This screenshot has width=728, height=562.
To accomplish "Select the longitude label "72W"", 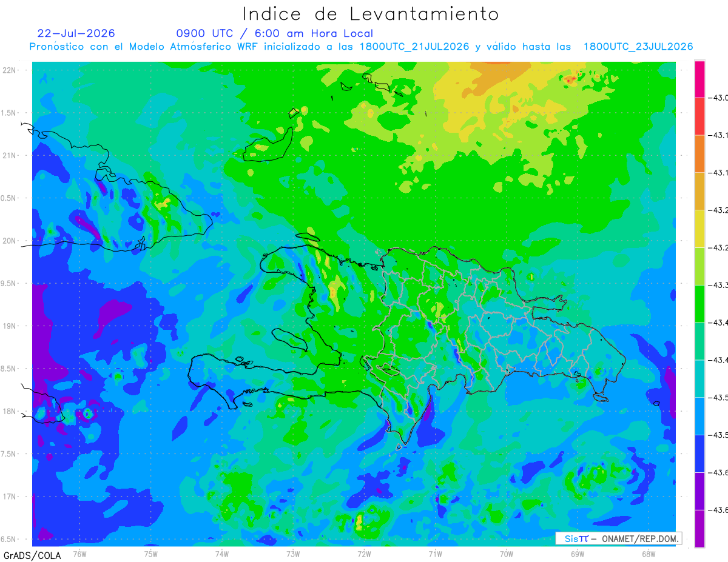I will 364,554.
